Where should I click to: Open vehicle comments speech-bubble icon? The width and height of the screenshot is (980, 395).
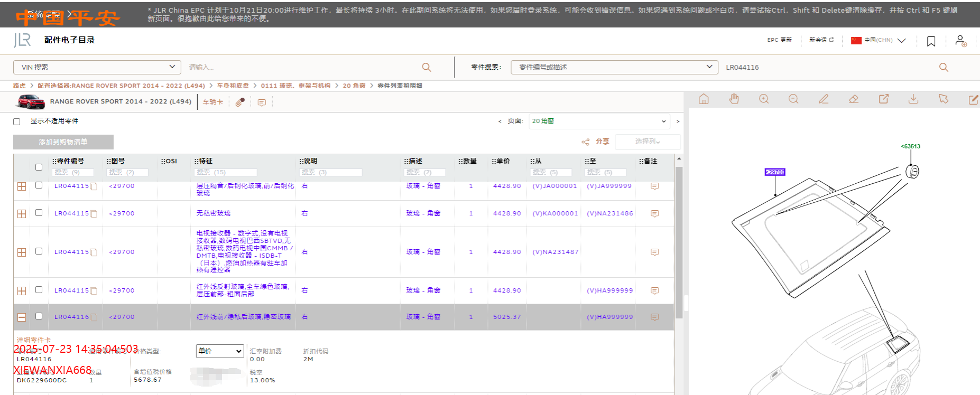[x=262, y=102]
